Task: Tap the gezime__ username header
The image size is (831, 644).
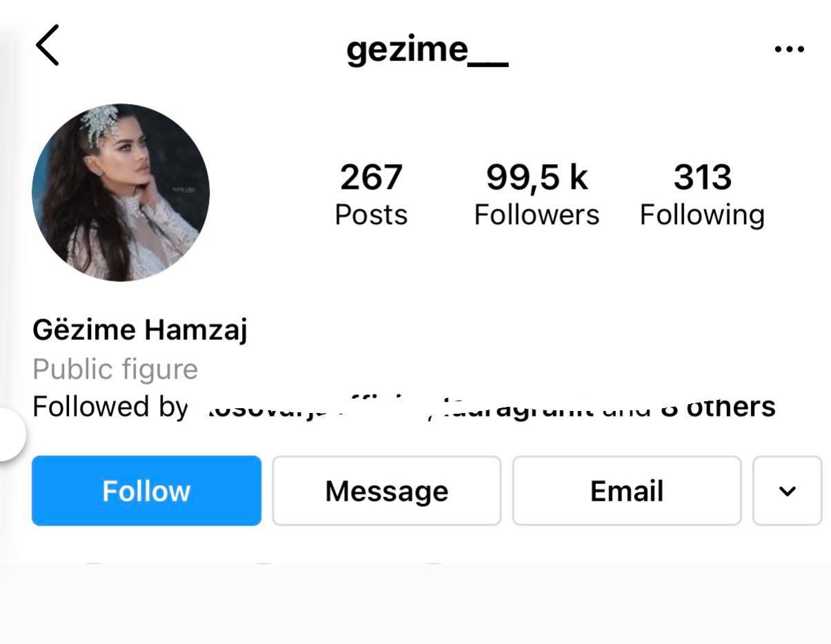Action: tap(428, 50)
